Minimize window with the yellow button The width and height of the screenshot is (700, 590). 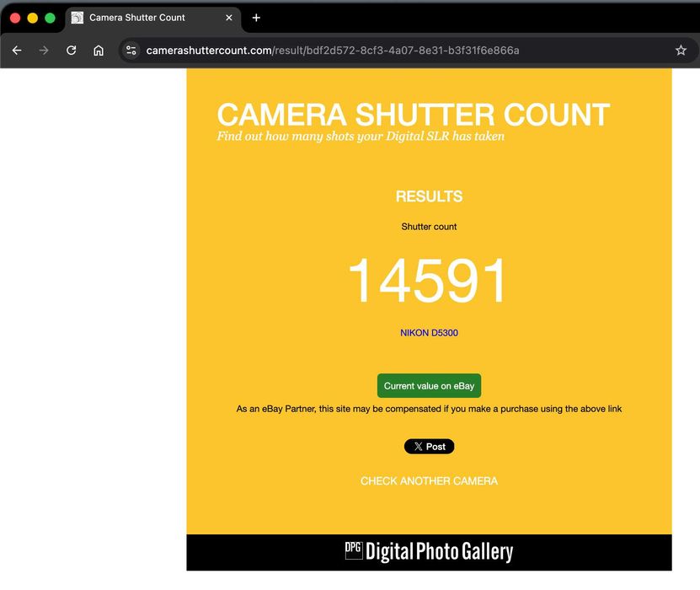pos(33,18)
